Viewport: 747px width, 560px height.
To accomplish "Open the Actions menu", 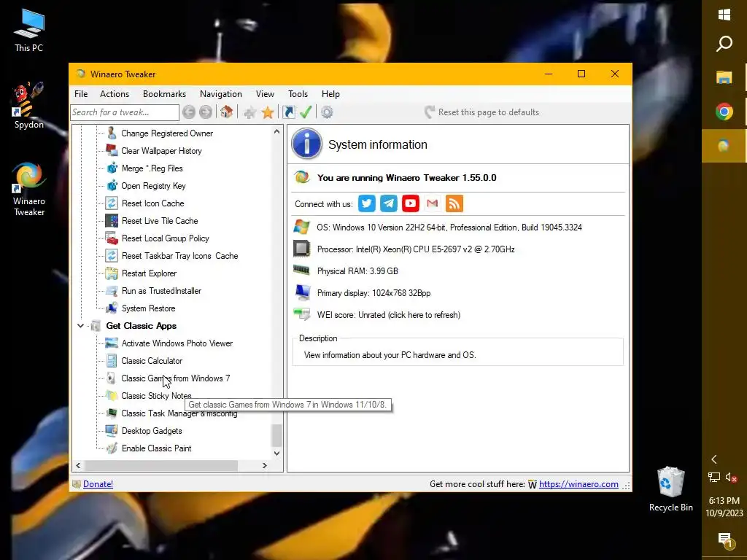I will (115, 94).
